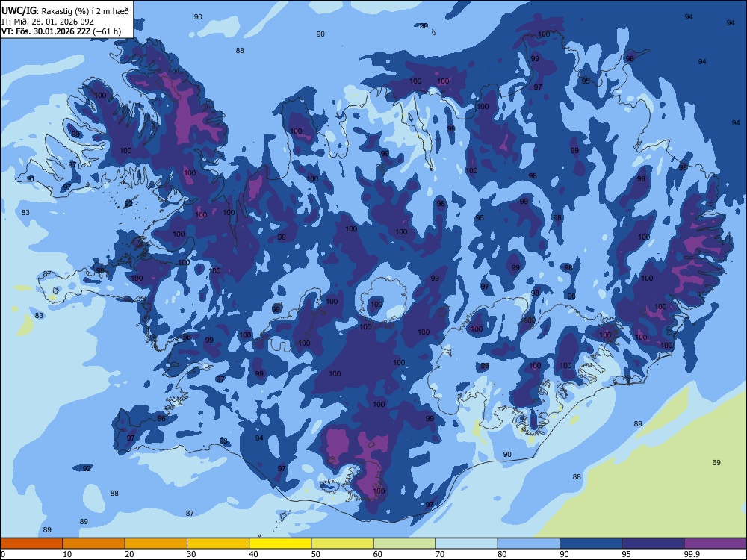Click the "91" humidity value on the map
This screenshot has width=747, height=560.
pos(31,178)
